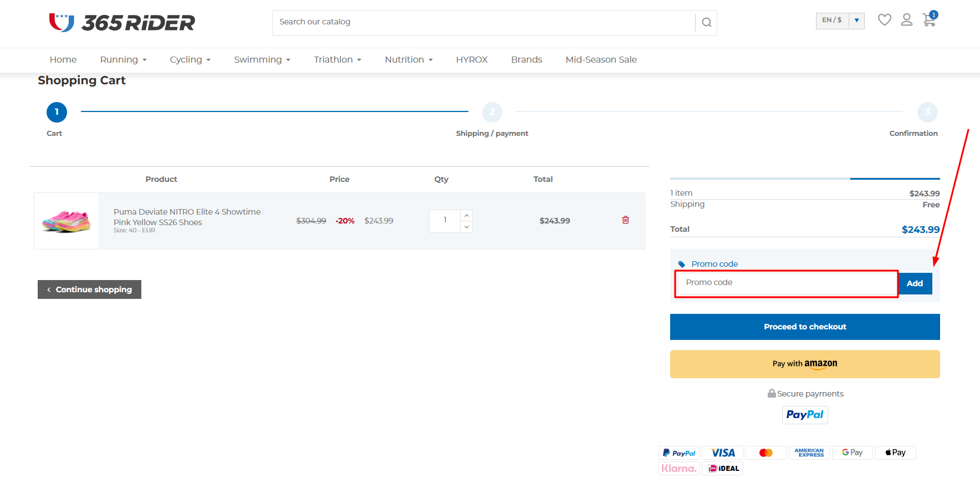Decrease quantity with the down arrow
Image resolution: width=980 pixels, height=488 pixels.
[x=467, y=227]
